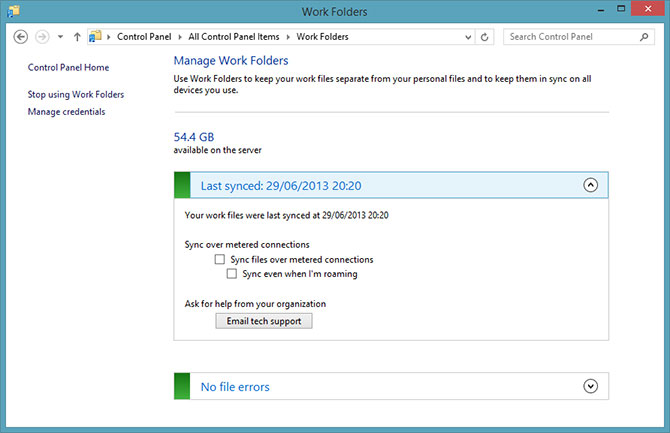Close the Work Folders window
670x433 pixels.
(x=648, y=9)
